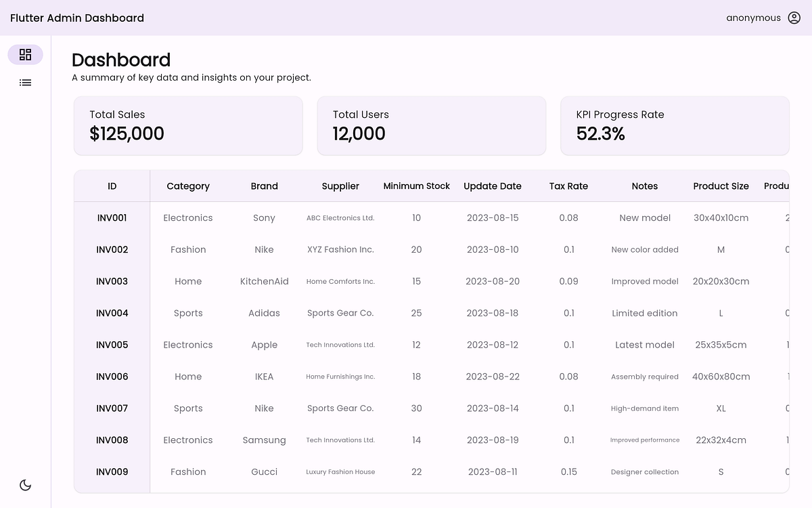Click the Total Sales card
This screenshot has width=812, height=508.
tap(187, 125)
